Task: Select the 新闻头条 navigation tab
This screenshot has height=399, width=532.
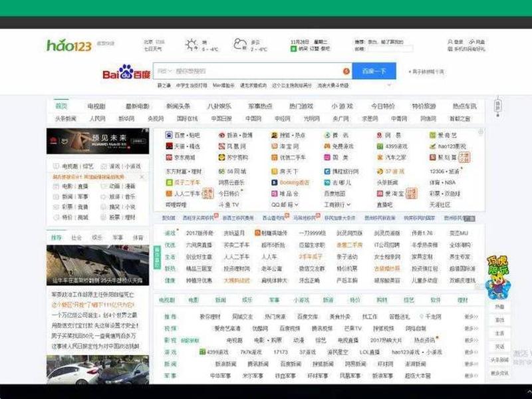Action: point(178,106)
